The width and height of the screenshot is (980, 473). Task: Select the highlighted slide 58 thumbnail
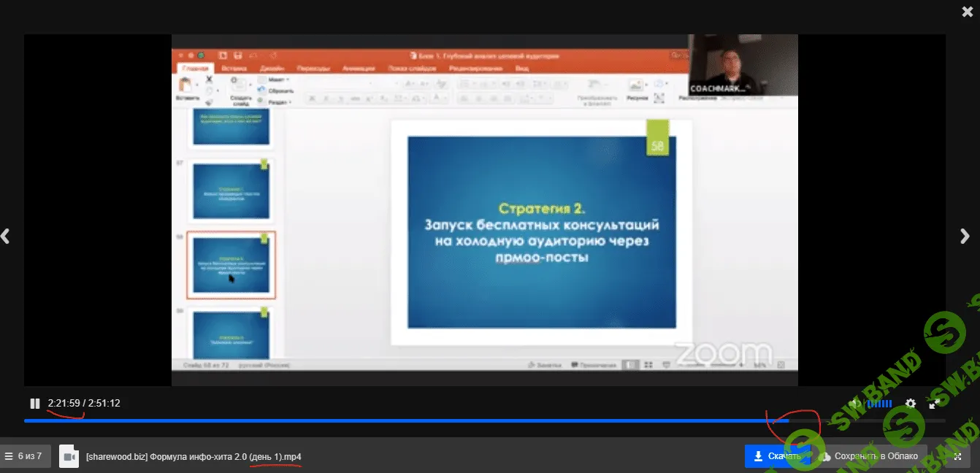point(231,265)
